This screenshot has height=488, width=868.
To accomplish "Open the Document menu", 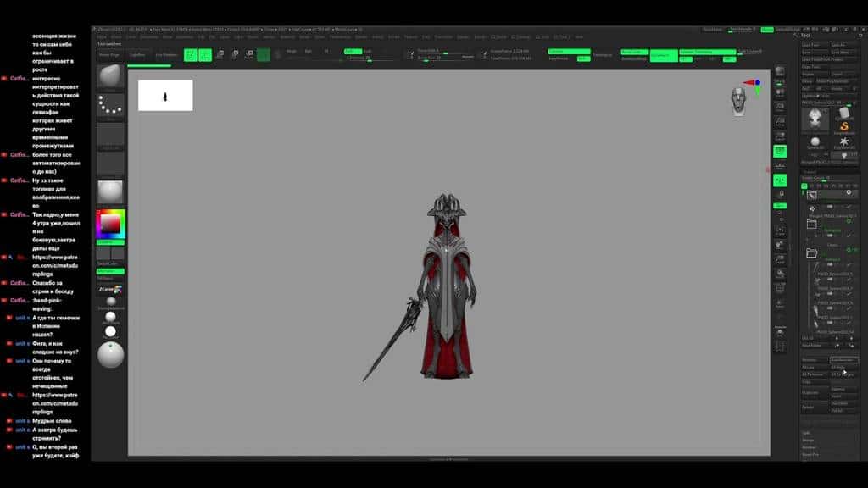I will tap(149, 37).
